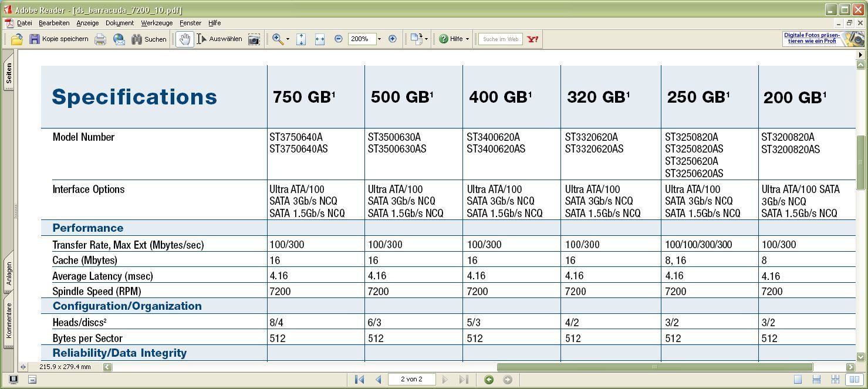Open the Werkzeuge menu
The width and height of the screenshot is (868, 389).
coord(157,23)
